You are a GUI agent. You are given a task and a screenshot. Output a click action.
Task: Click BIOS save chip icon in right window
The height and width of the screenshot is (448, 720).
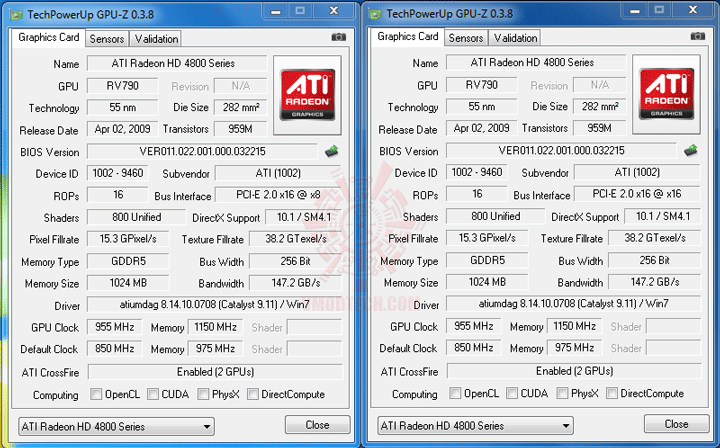691,150
